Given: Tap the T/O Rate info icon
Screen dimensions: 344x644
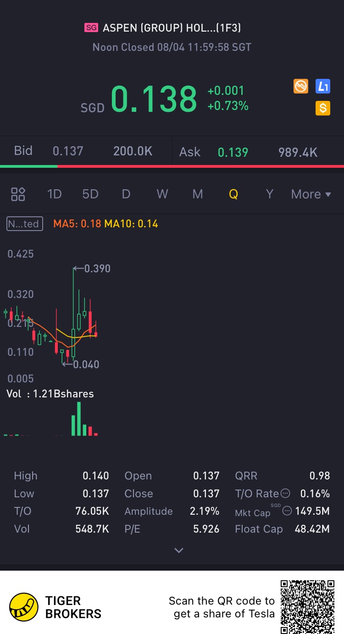Looking at the screenshot, I should click(x=285, y=494).
